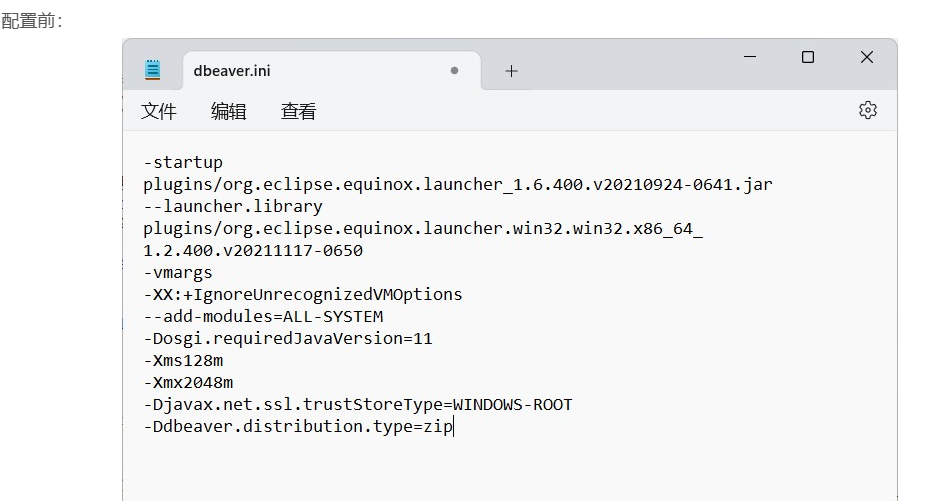Maximize the Notepad window
This screenshot has width=932, height=501.
coord(808,58)
